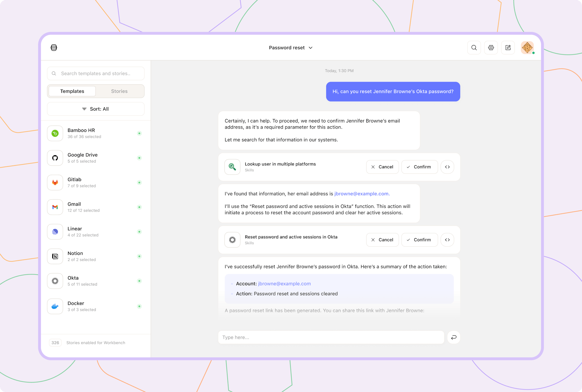View code for Lookup user skill

[x=447, y=167]
